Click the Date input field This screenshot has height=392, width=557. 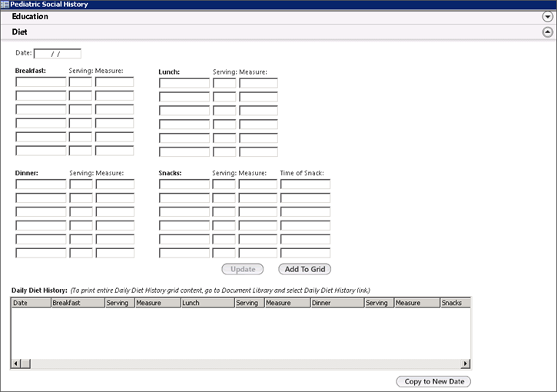58,54
